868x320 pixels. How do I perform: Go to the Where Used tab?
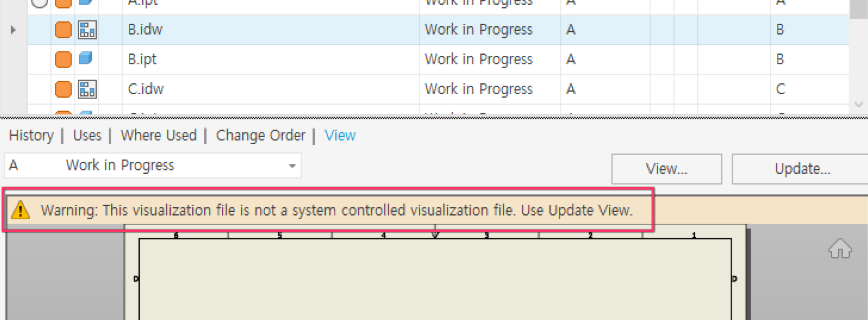[x=158, y=136]
